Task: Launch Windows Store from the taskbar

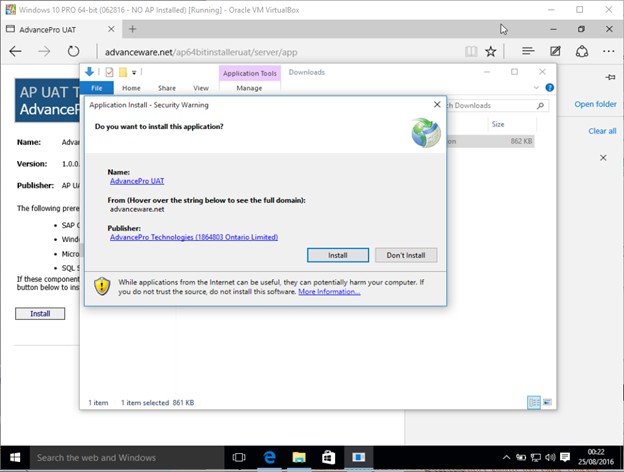Action: point(327,457)
